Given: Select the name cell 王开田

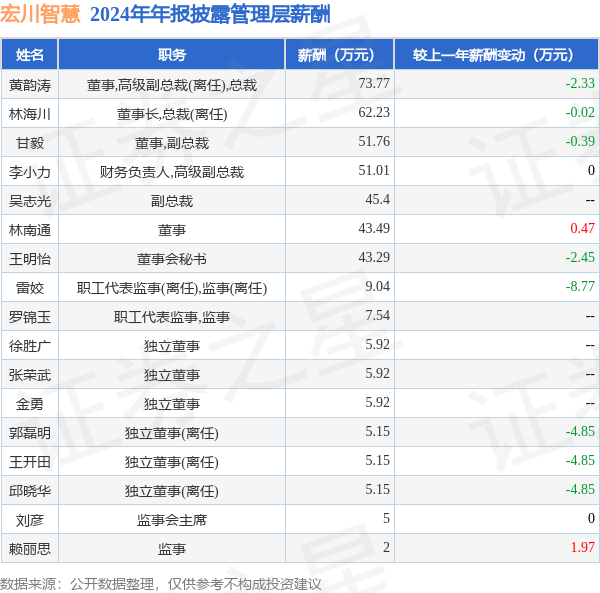Looking at the screenshot, I should (x=29, y=462).
